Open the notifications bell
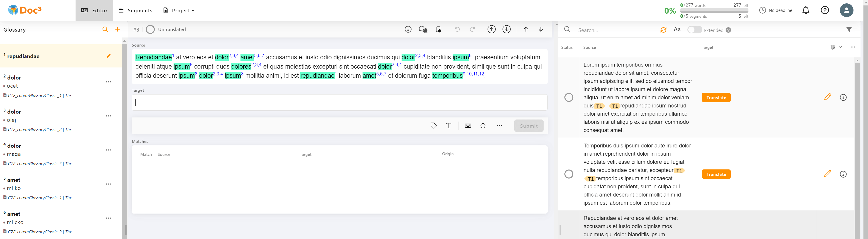This screenshot has width=868, height=239. [806, 10]
